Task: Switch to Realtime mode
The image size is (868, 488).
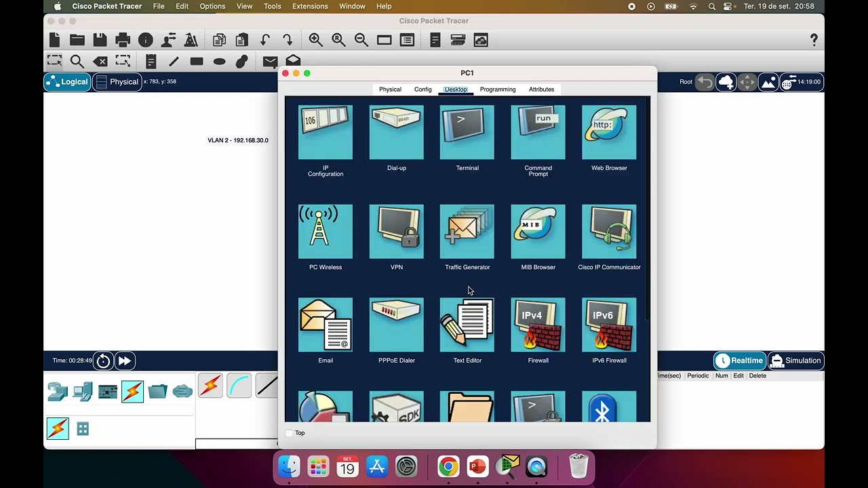Action: coord(740,361)
